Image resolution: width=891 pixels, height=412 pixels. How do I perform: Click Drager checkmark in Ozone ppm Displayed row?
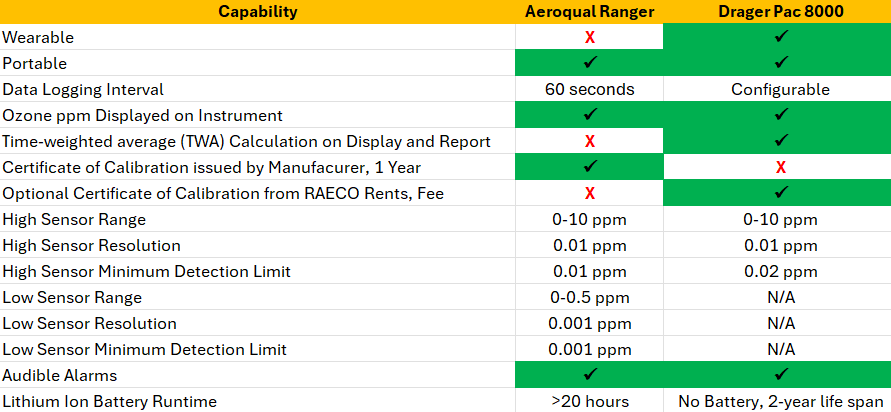pos(780,115)
